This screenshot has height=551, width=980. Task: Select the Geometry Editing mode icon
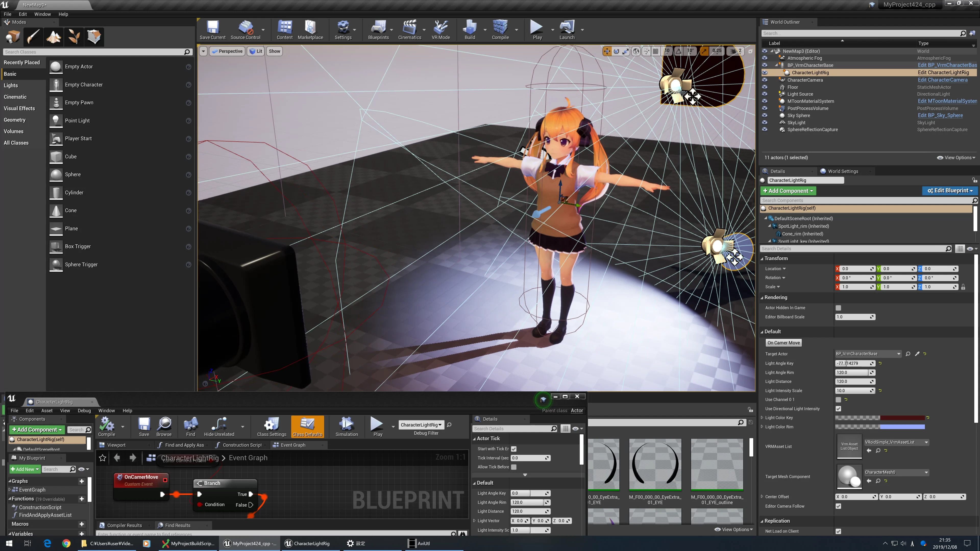(x=94, y=37)
